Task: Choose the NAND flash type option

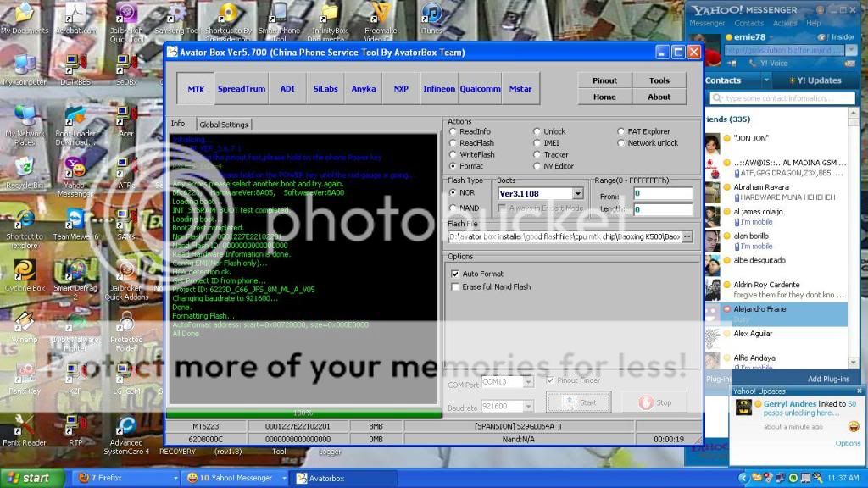Action: click(x=453, y=208)
